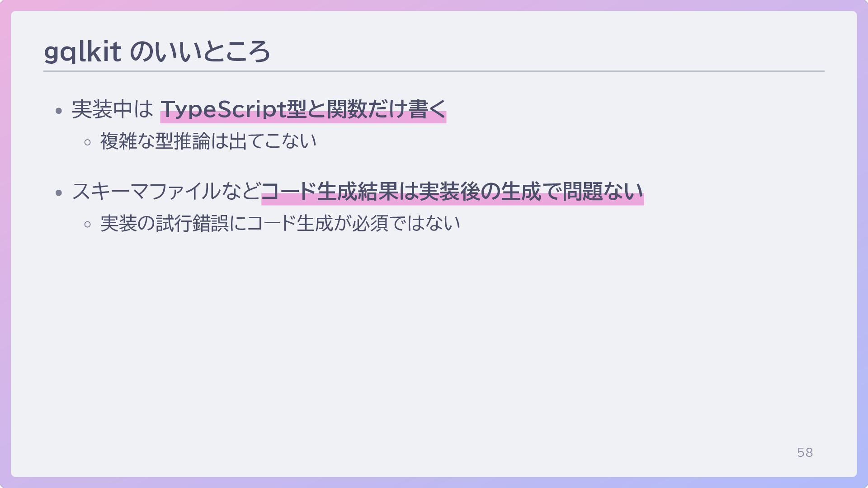Click the hollow bullet before "実装の試行錯誤"
The height and width of the screenshot is (488, 868).
pyautogui.click(x=88, y=225)
